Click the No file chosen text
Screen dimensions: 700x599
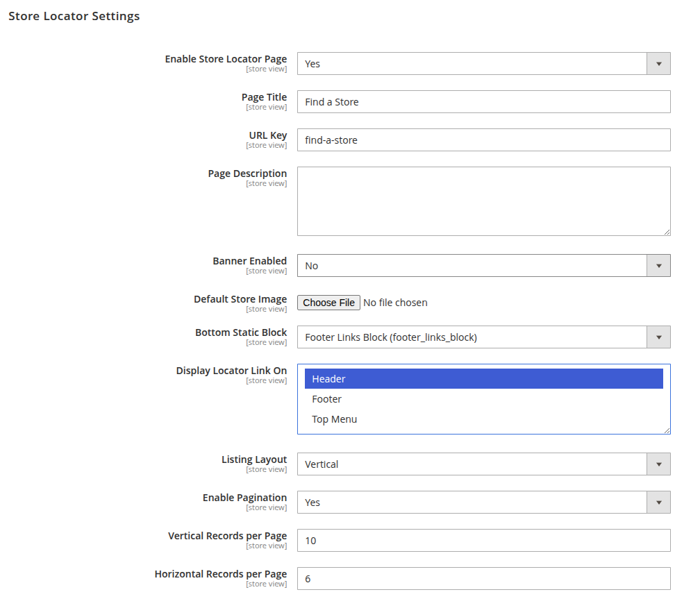(395, 303)
